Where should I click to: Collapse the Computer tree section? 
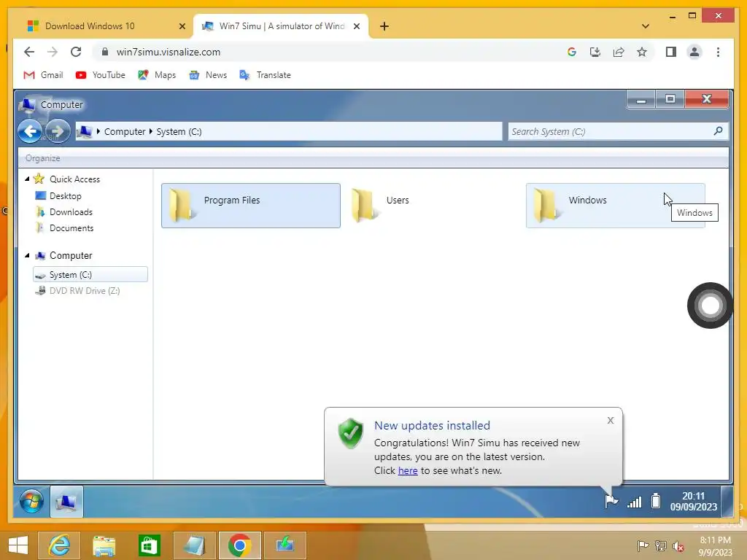coord(27,255)
